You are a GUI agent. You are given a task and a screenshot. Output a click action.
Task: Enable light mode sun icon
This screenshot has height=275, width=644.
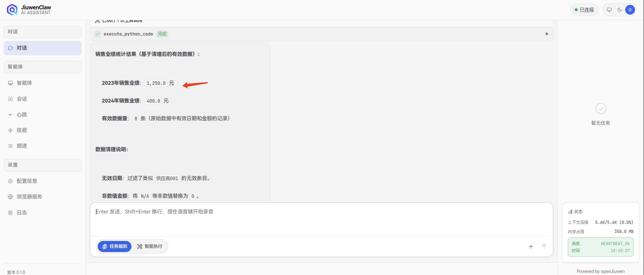tap(630, 10)
